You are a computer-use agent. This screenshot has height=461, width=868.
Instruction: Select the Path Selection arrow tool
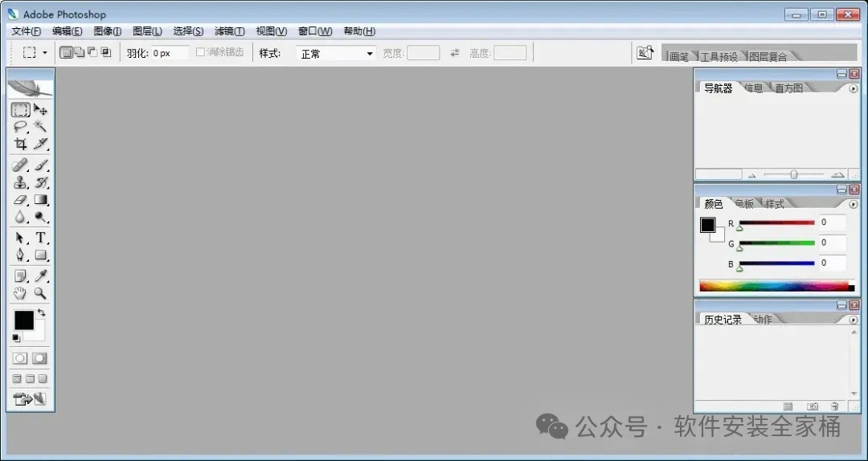tap(20, 238)
